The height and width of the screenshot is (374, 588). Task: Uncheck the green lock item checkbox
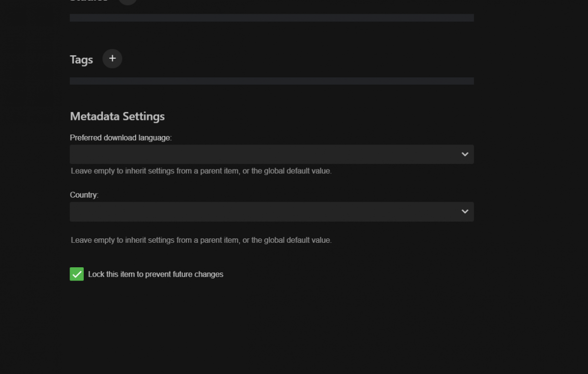77,274
